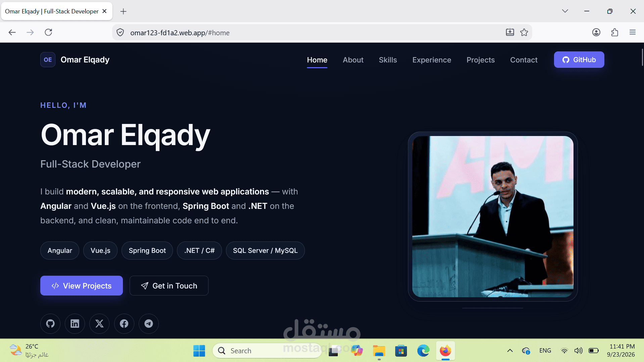644x362 pixels.
Task: Open a new browser tab
Action: pyautogui.click(x=124, y=11)
